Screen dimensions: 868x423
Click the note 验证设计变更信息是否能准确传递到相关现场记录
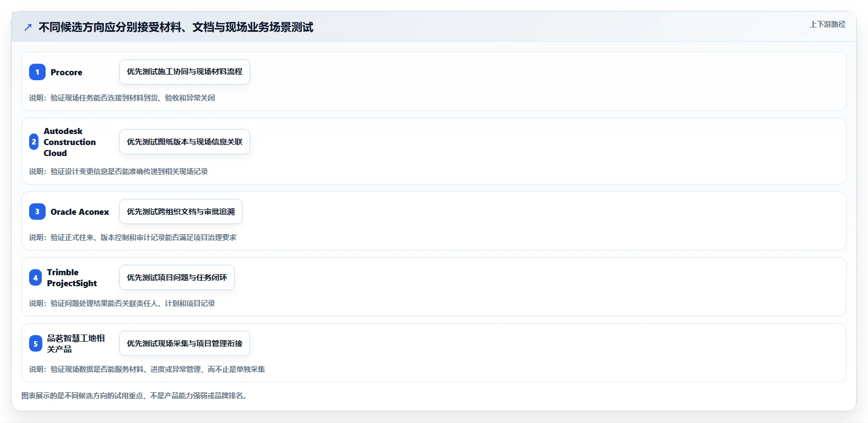click(129, 171)
